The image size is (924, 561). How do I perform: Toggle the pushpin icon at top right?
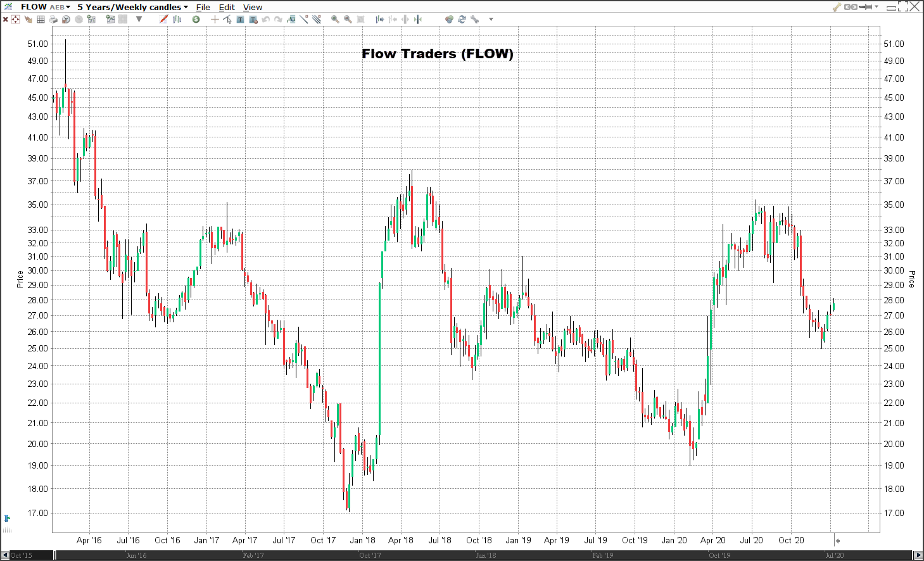(x=865, y=7)
